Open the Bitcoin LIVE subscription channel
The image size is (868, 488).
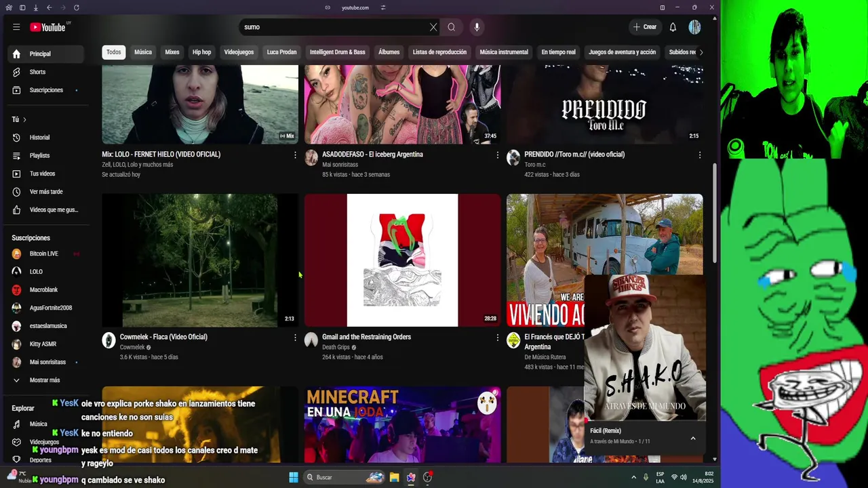[x=45, y=253]
